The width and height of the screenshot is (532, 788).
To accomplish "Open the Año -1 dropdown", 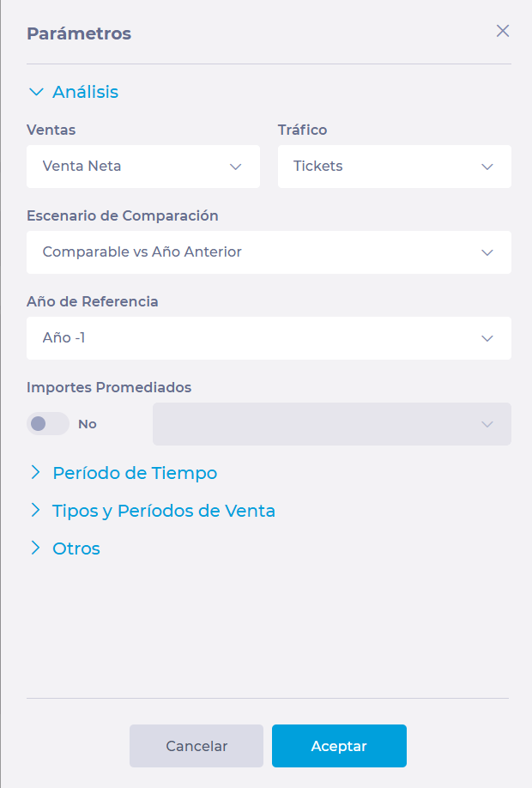I will 269,338.
